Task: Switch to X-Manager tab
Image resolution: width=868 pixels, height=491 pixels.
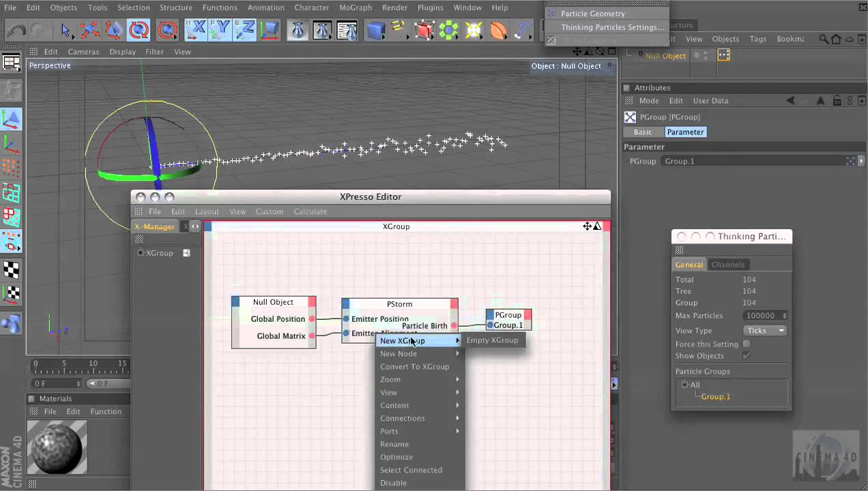Action: point(154,226)
